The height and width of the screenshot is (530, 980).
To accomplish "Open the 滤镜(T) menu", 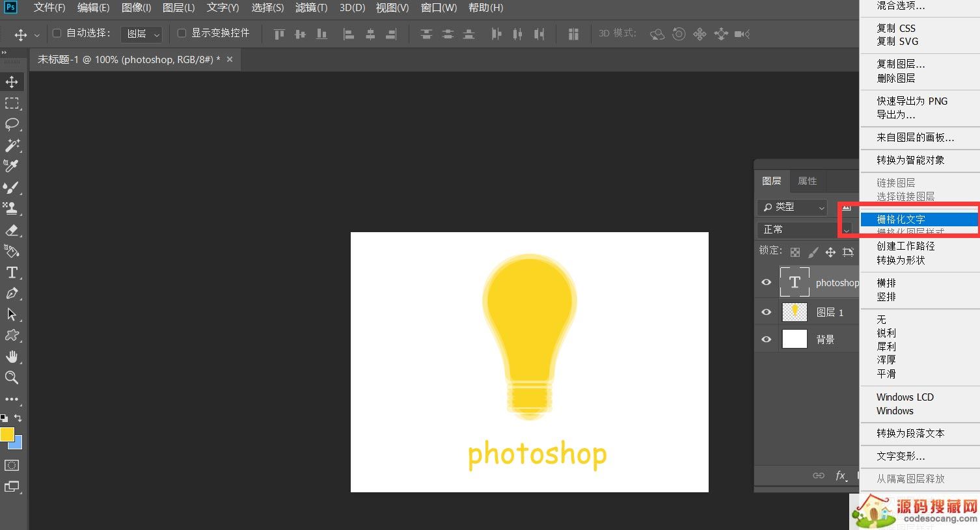I will click(311, 8).
